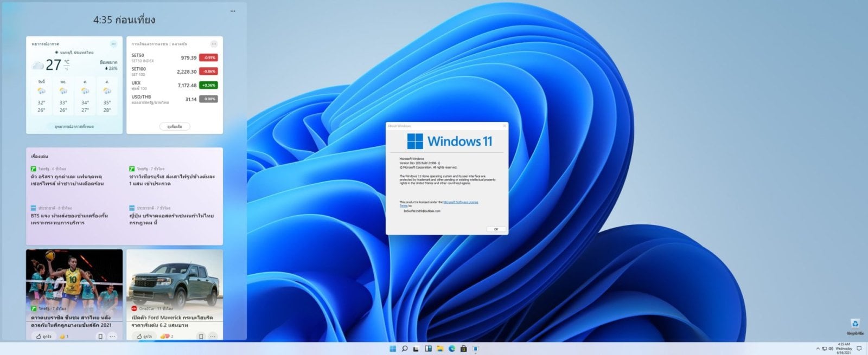868x355 pixels.
Task: Click the taskbar Search magnifier icon
Action: [x=404, y=348]
